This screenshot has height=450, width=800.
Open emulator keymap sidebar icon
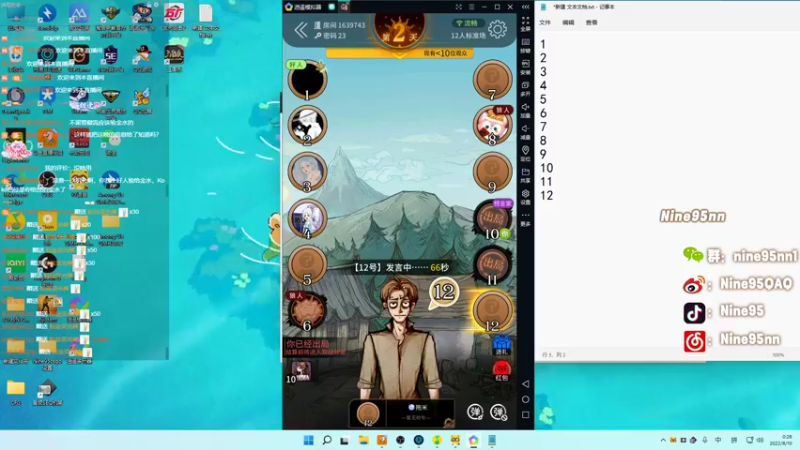tap(526, 45)
